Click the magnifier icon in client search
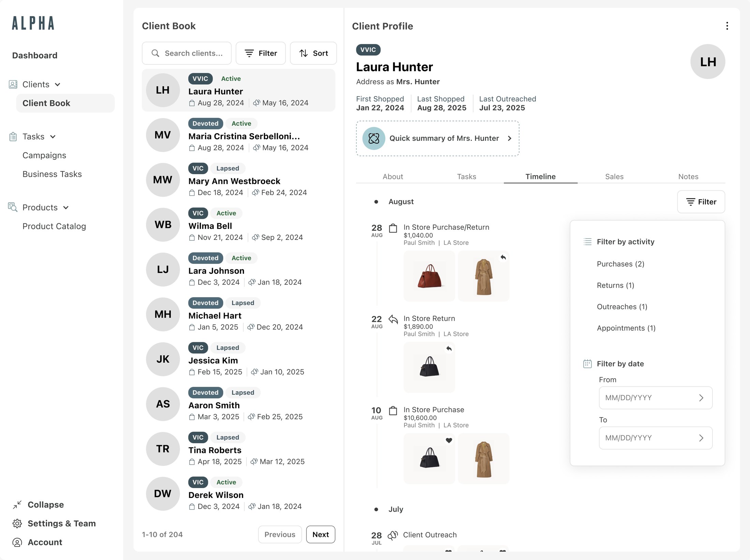 (155, 53)
